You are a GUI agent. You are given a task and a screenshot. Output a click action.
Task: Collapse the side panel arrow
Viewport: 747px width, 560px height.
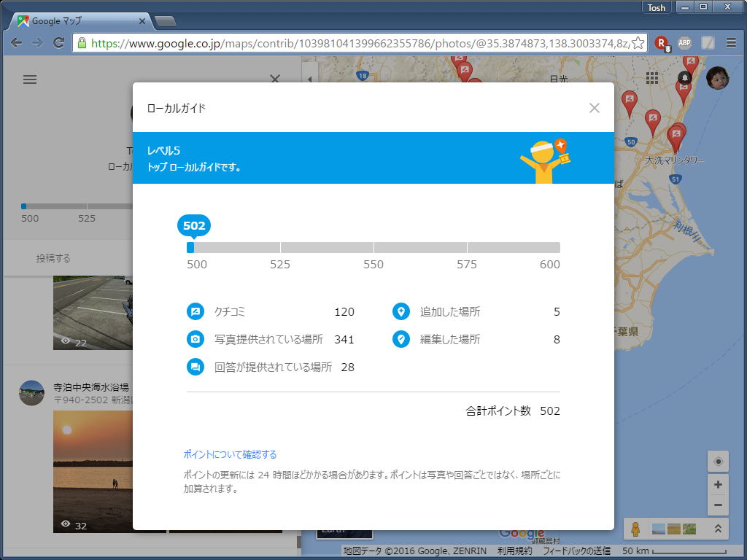[309, 79]
